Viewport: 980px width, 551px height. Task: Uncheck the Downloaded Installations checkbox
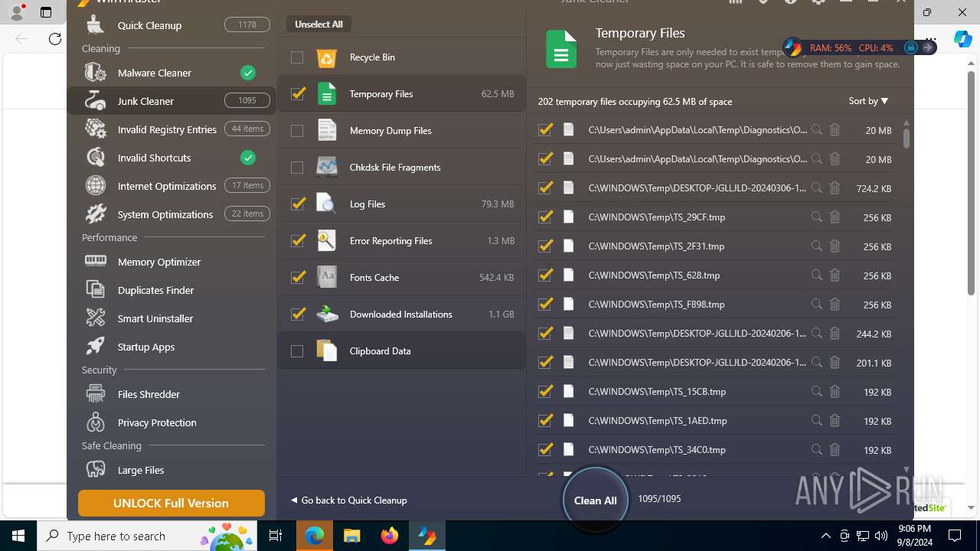coord(298,315)
